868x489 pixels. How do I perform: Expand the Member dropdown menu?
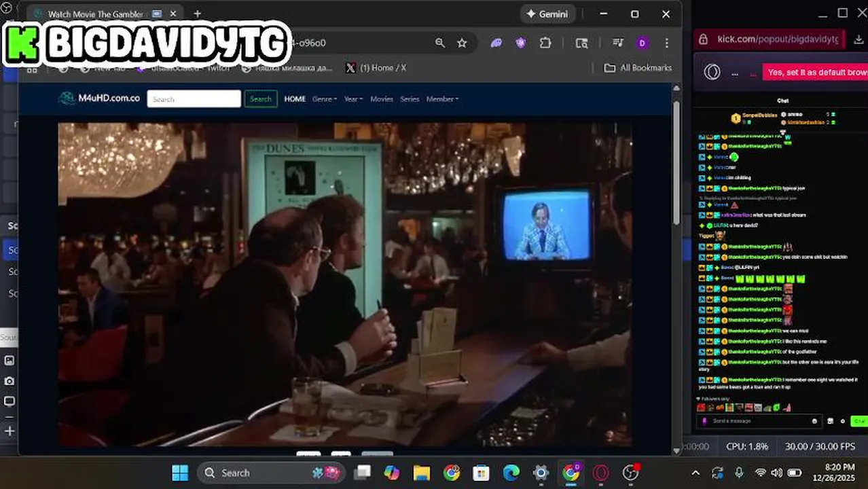click(442, 99)
